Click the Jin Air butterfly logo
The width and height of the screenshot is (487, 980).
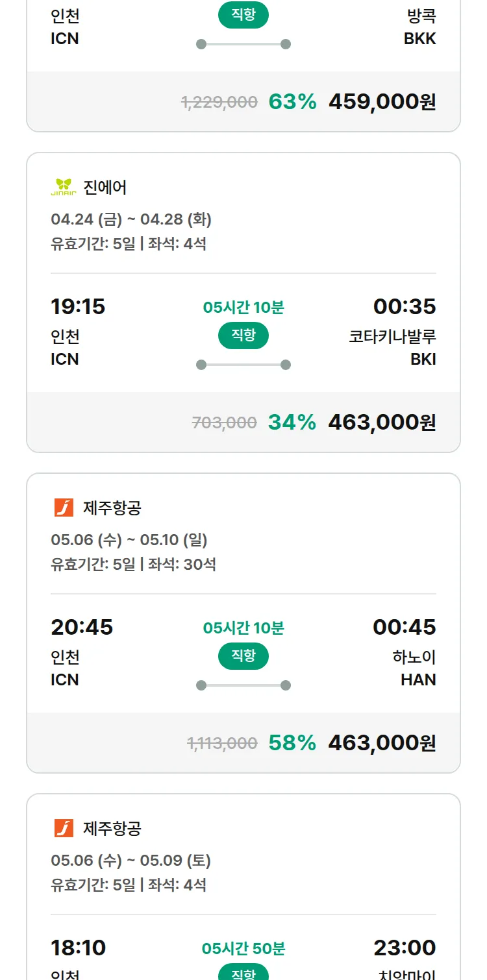click(x=64, y=188)
